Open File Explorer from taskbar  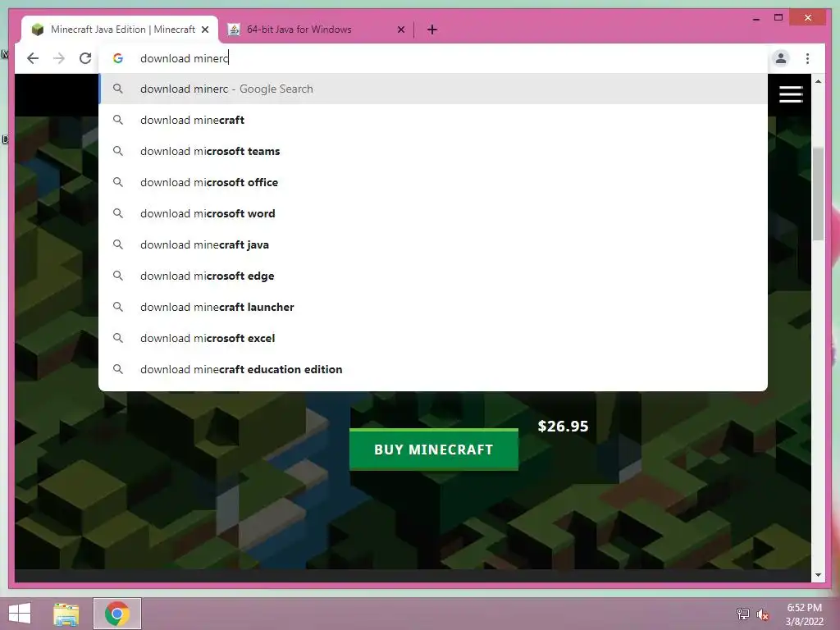click(66, 614)
